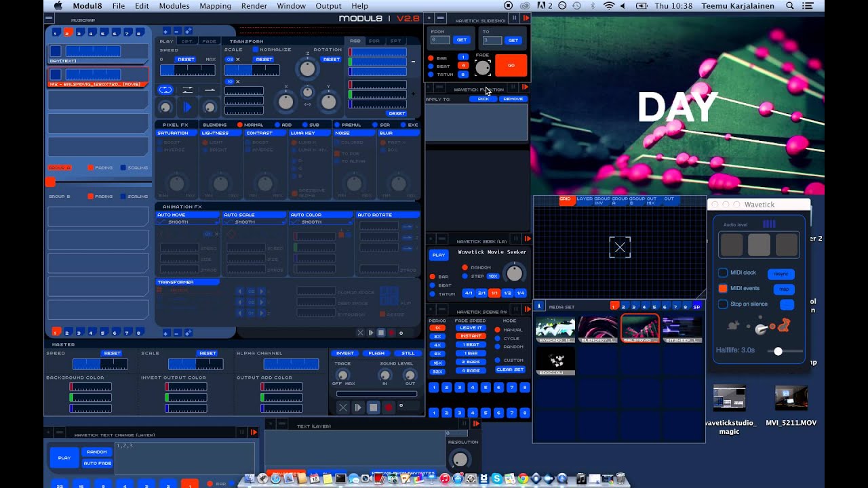Image resolution: width=868 pixels, height=488 pixels.
Task: Click the Media Set info icon
Action: (539, 306)
